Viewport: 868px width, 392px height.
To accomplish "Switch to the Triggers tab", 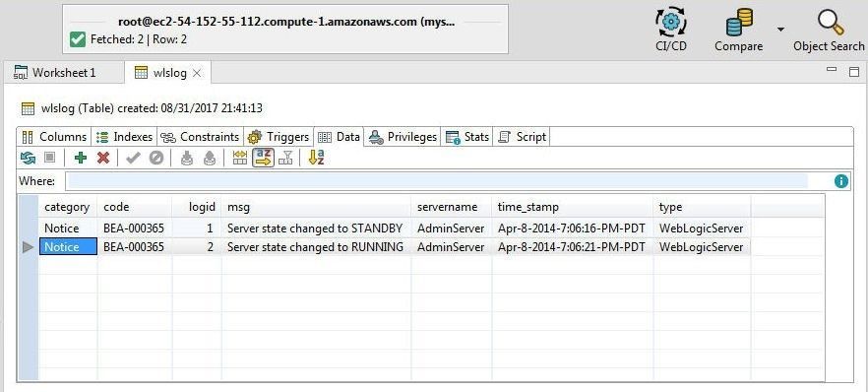I will [279, 137].
